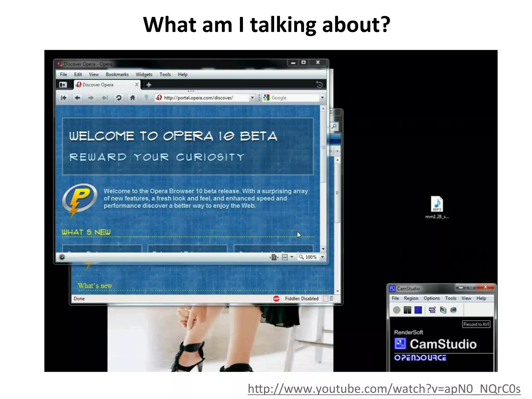532x399 pixels.
Task: Expand the Opera address bar dropdown
Action: point(252,98)
